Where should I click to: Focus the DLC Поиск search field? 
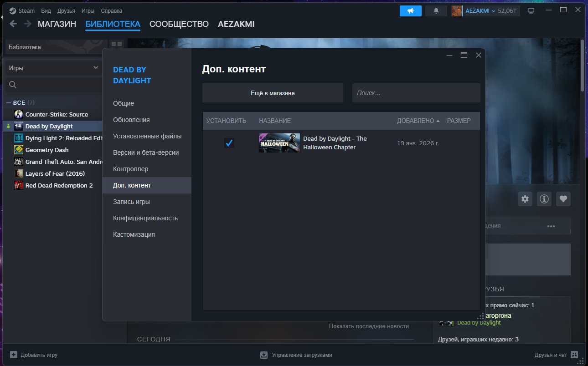[416, 93]
